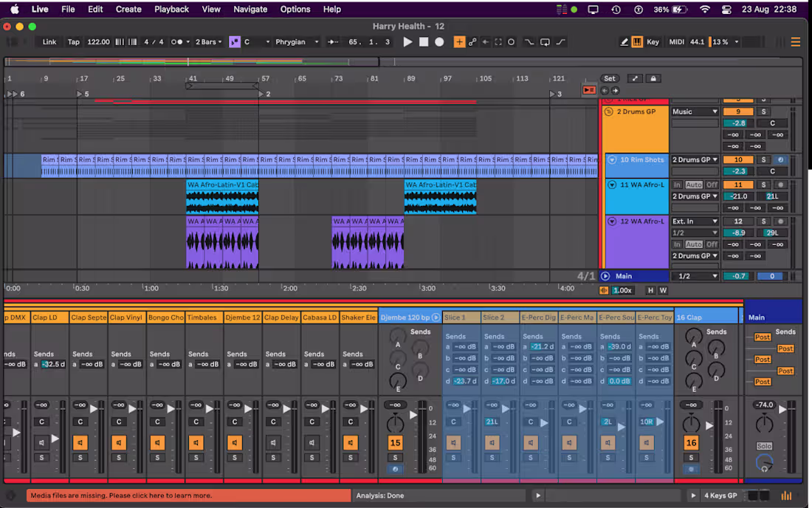Viewport: 812px width, 508px height.
Task: Switch to Draw Mode with the pencil icon
Action: tap(624, 42)
